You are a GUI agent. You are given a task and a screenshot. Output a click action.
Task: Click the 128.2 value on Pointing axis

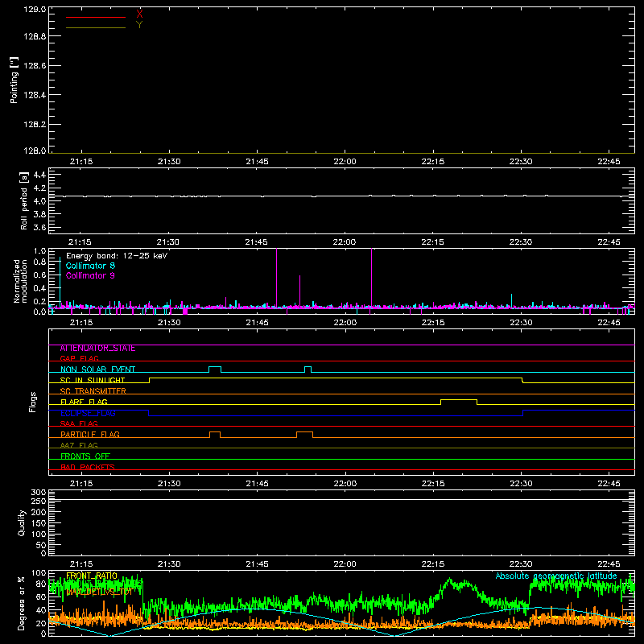(35, 124)
